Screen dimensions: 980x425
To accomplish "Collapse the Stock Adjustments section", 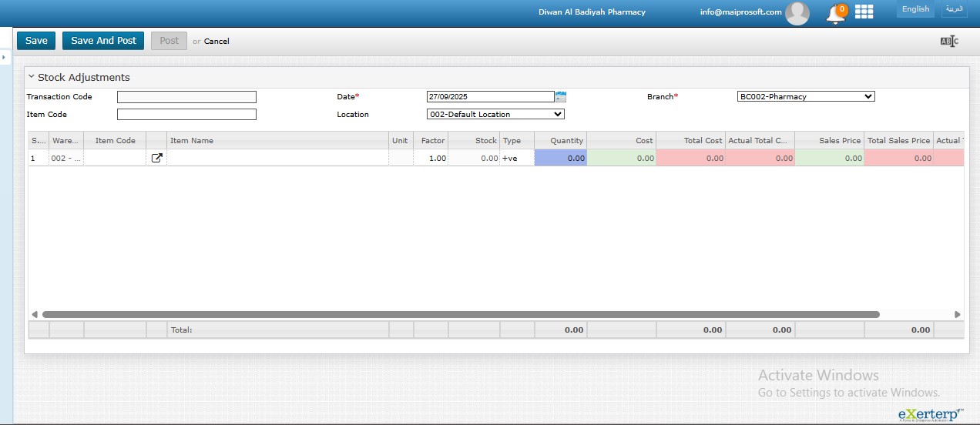I will (x=32, y=77).
